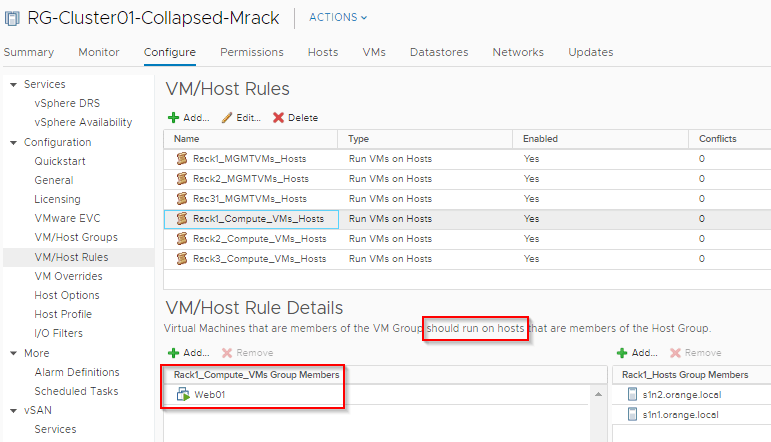
Task: Sort rules by Enabled column
Action: point(540,139)
